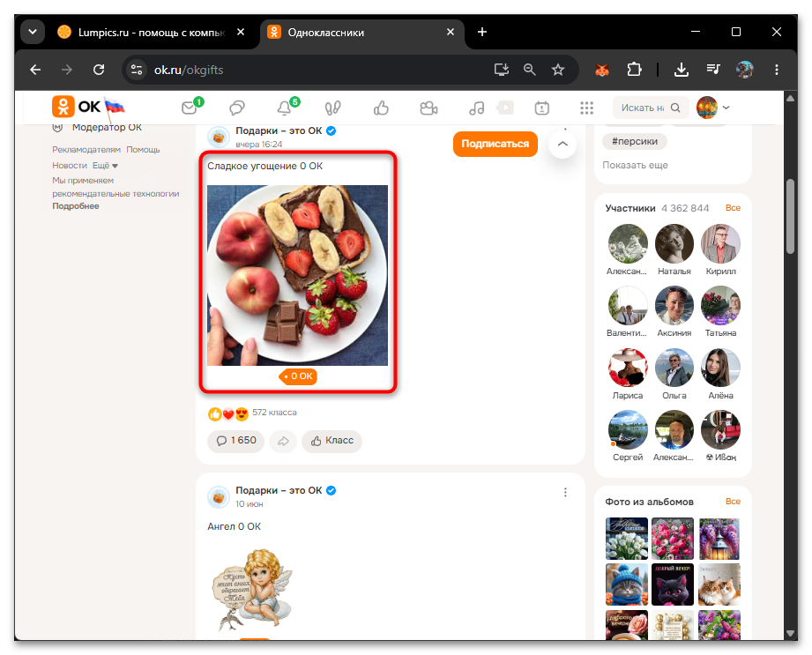Open the browser downloads icon
This screenshot has height=655, width=812.
coord(681,70)
